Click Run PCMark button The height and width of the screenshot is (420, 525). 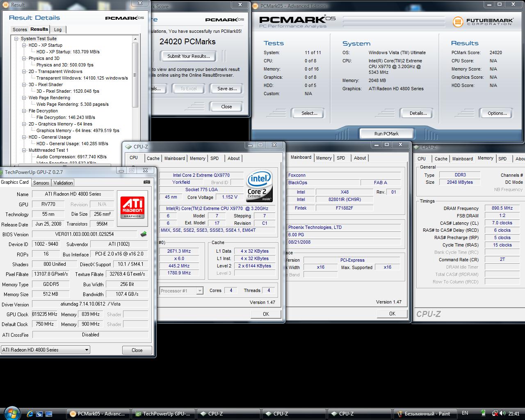pyautogui.click(x=386, y=134)
